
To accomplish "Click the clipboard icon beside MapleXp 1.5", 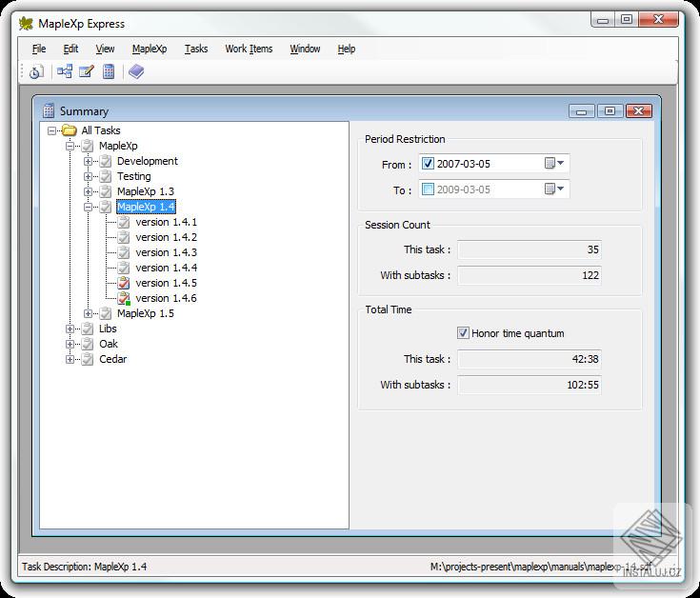I will click(106, 313).
